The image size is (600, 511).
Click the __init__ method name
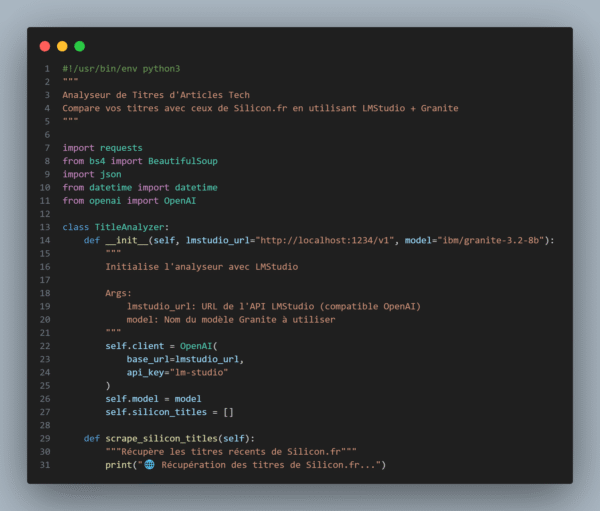128,240
